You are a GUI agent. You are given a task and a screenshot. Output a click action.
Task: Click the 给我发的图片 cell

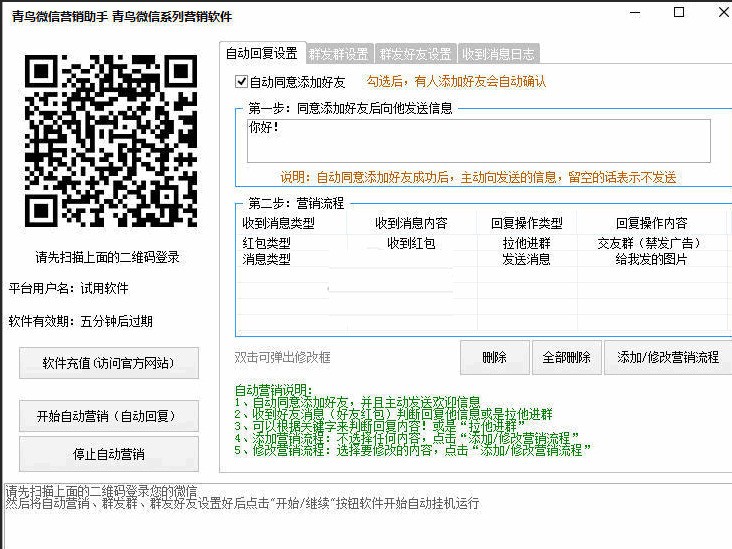651,259
